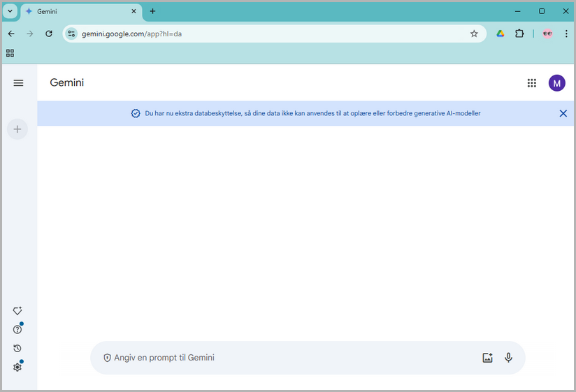576x392 pixels.
Task: Open Chrome three-dot menu
Action: (x=566, y=34)
